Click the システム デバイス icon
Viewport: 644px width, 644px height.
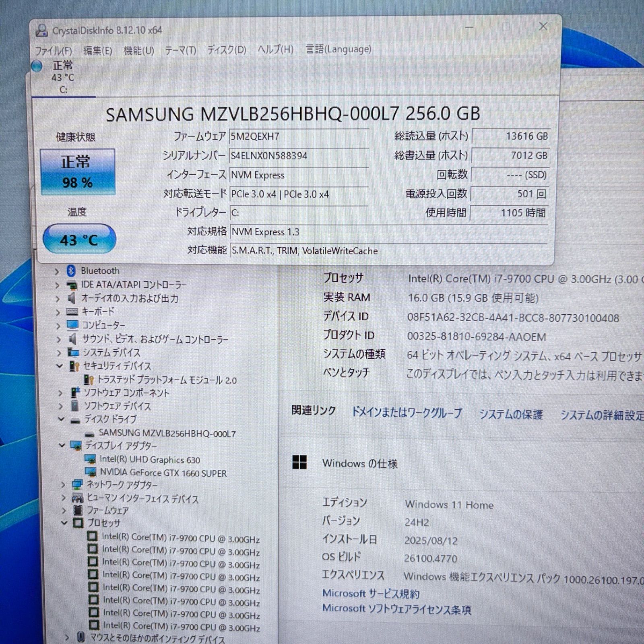[73, 353]
